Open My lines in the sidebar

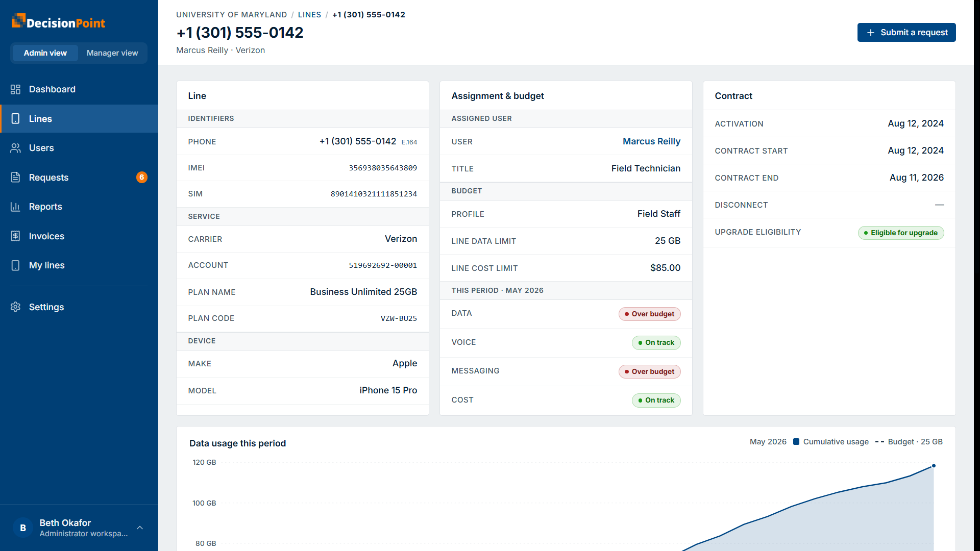79,265
